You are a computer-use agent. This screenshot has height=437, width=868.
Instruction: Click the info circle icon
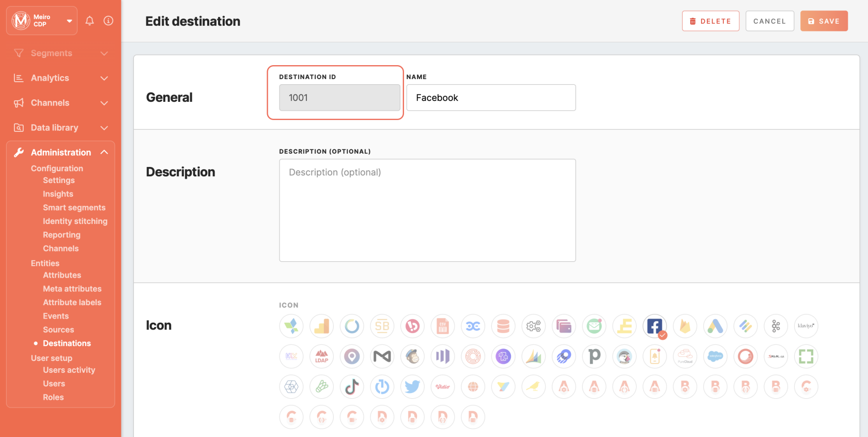(x=109, y=21)
